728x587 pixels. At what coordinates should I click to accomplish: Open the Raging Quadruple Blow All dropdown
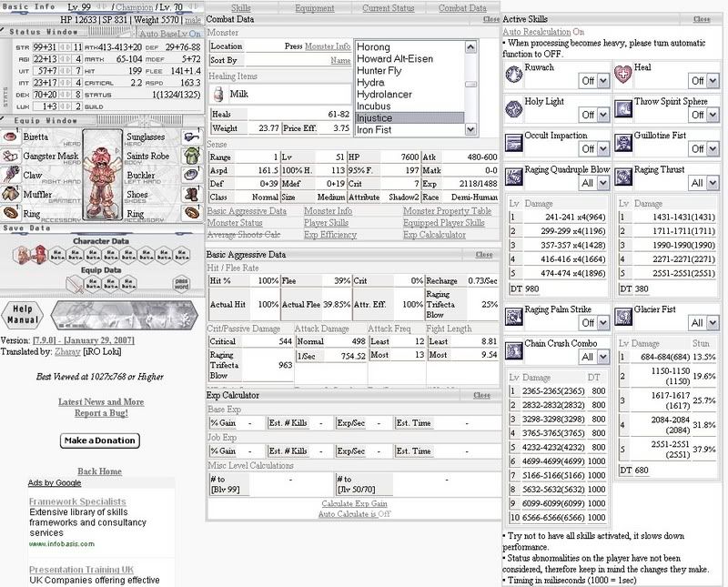[x=593, y=183]
